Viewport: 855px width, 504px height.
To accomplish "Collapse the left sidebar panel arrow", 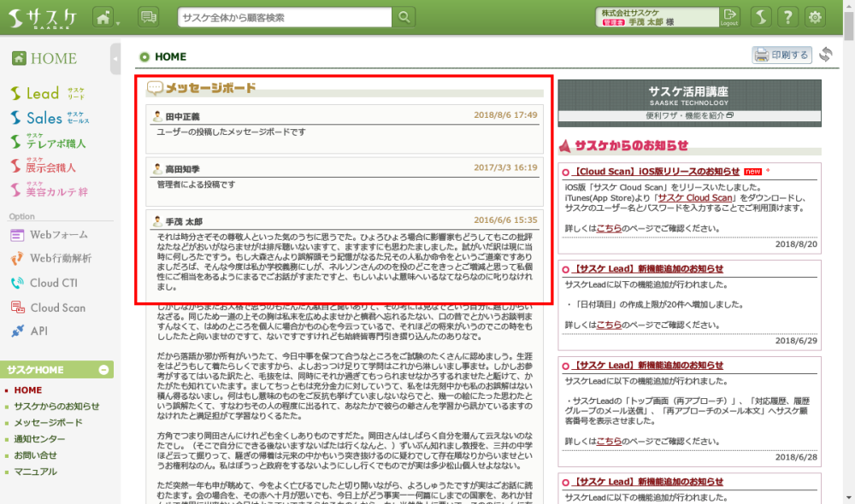I will pos(115,59).
